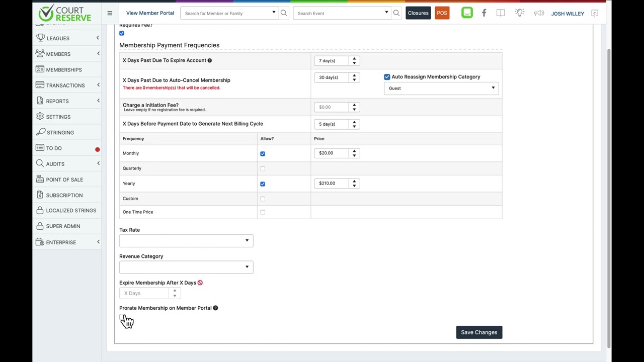The image size is (644, 362).
Task: Uncheck the Monthly frequency Allow checkbox
Action: (263, 154)
